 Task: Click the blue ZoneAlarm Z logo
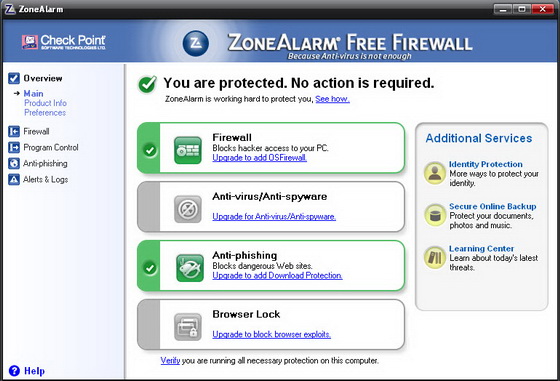(x=195, y=44)
